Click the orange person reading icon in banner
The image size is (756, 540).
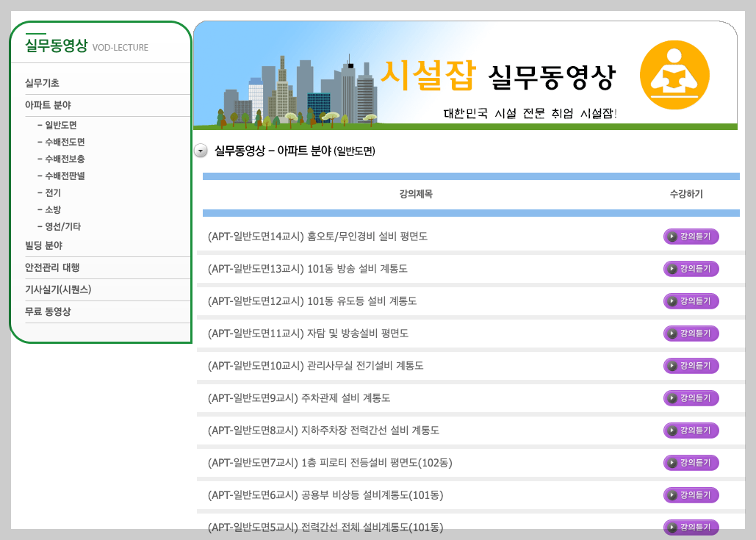tap(673, 74)
